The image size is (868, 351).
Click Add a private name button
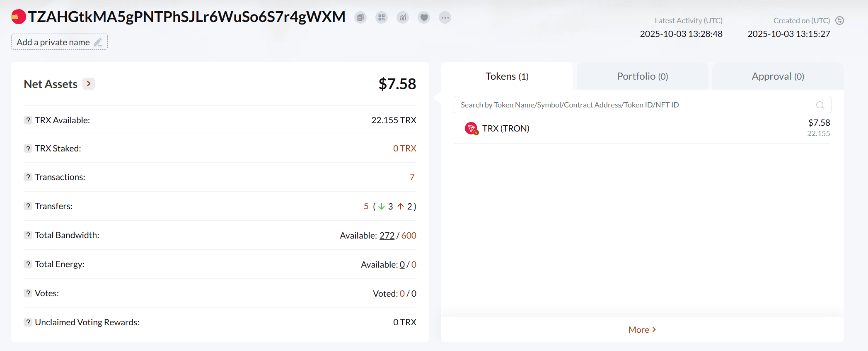[59, 42]
